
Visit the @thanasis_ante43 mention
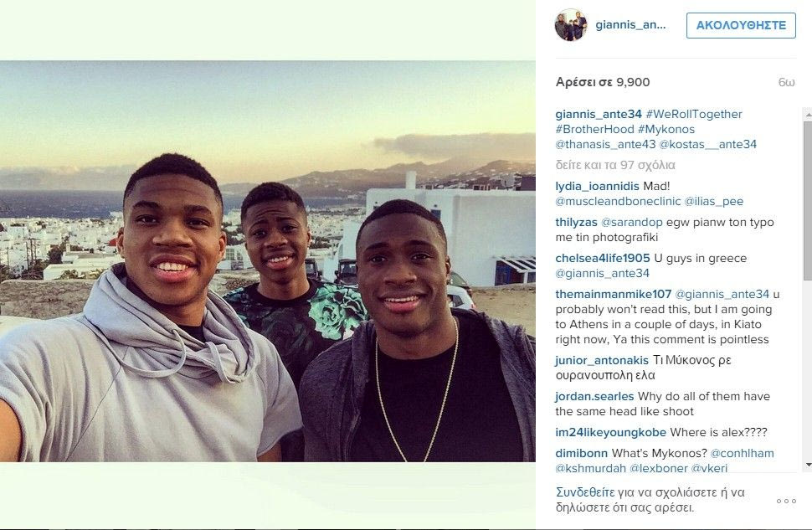coord(605,145)
